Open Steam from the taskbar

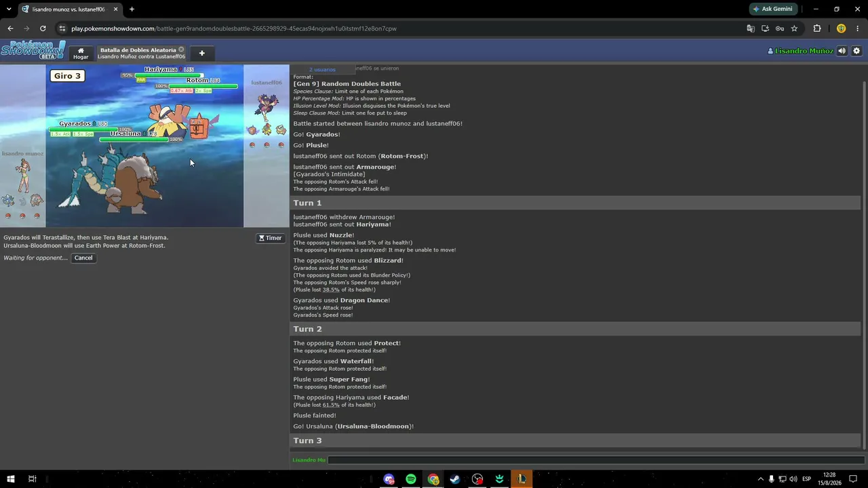click(455, 479)
